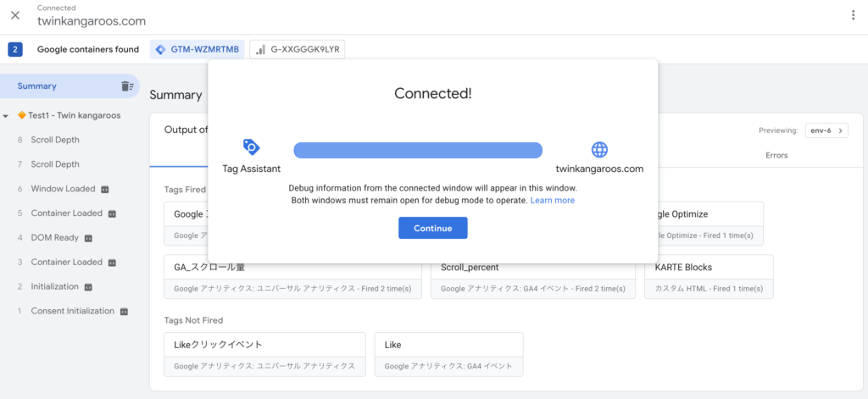Select the GTM-WZMRTMB container chip

[197, 49]
